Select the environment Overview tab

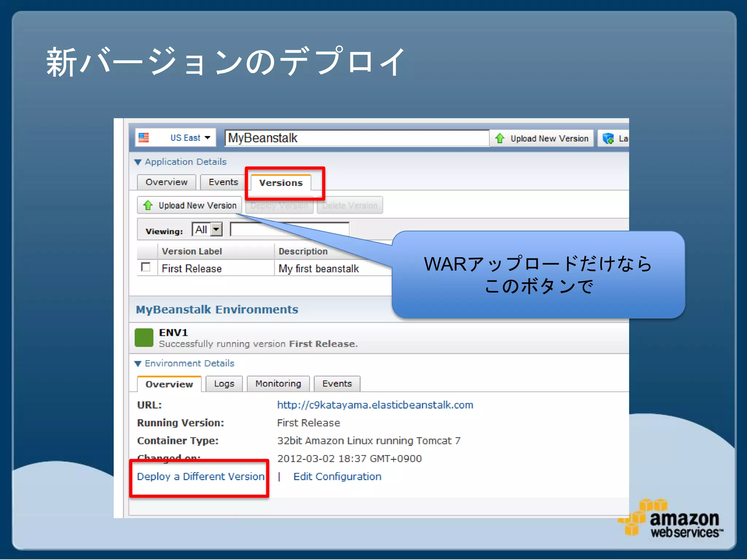tap(169, 384)
